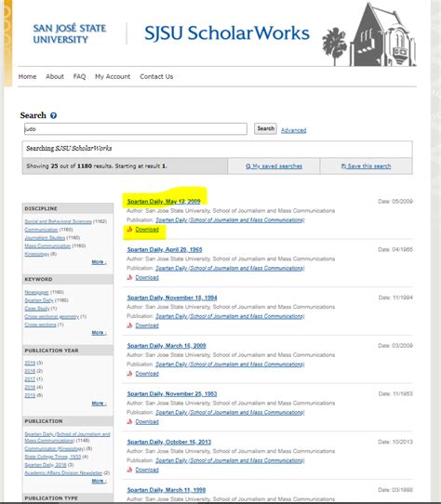
Task: Open Publication link under November 18, 1994 result
Action: click(230, 316)
